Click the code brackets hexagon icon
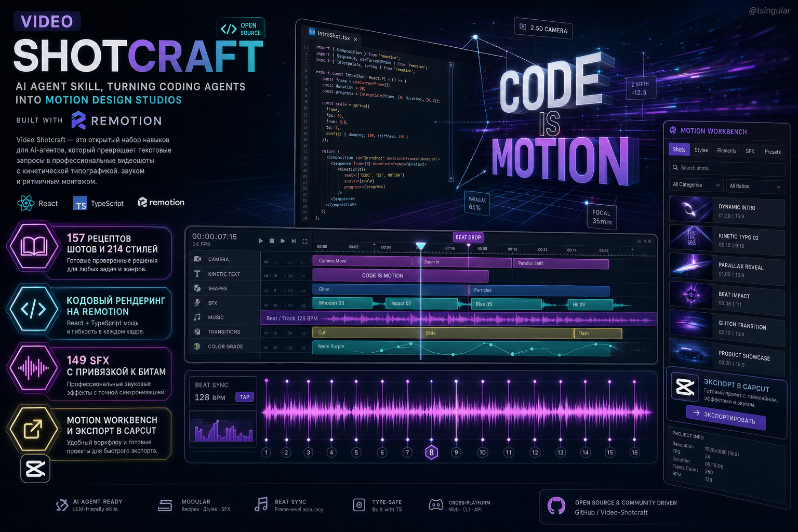This screenshot has width=798, height=532. (33, 309)
